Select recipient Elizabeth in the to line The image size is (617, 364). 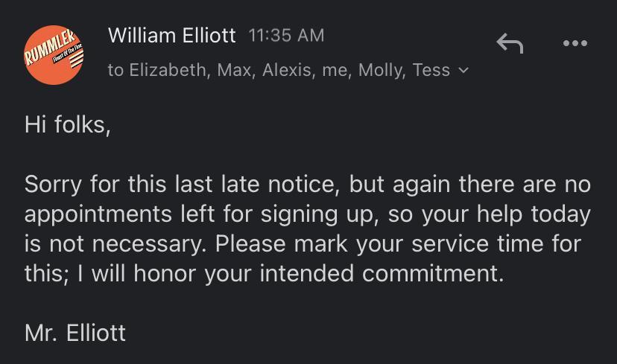[x=168, y=70]
